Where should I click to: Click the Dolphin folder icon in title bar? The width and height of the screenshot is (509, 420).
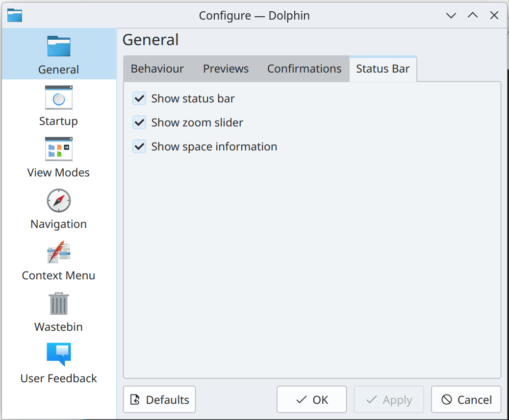(x=15, y=15)
